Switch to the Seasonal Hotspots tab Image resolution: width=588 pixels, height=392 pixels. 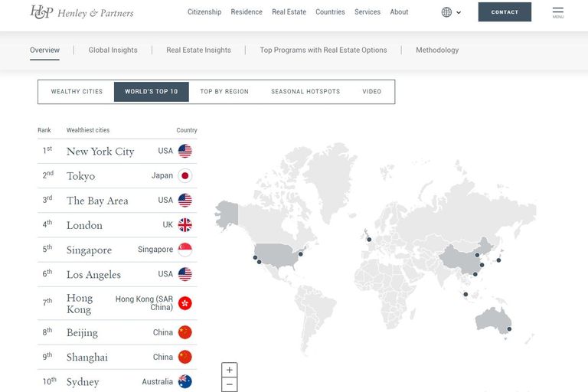(x=305, y=92)
